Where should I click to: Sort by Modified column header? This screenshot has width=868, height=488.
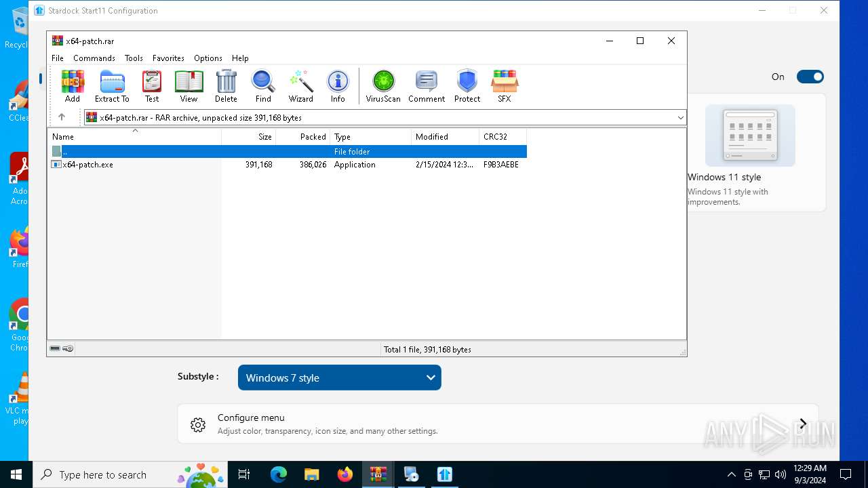(x=446, y=136)
